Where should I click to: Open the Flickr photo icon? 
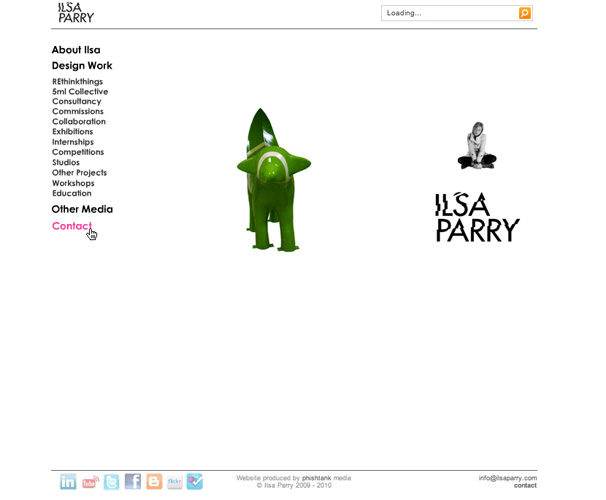(x=174, y=482)
